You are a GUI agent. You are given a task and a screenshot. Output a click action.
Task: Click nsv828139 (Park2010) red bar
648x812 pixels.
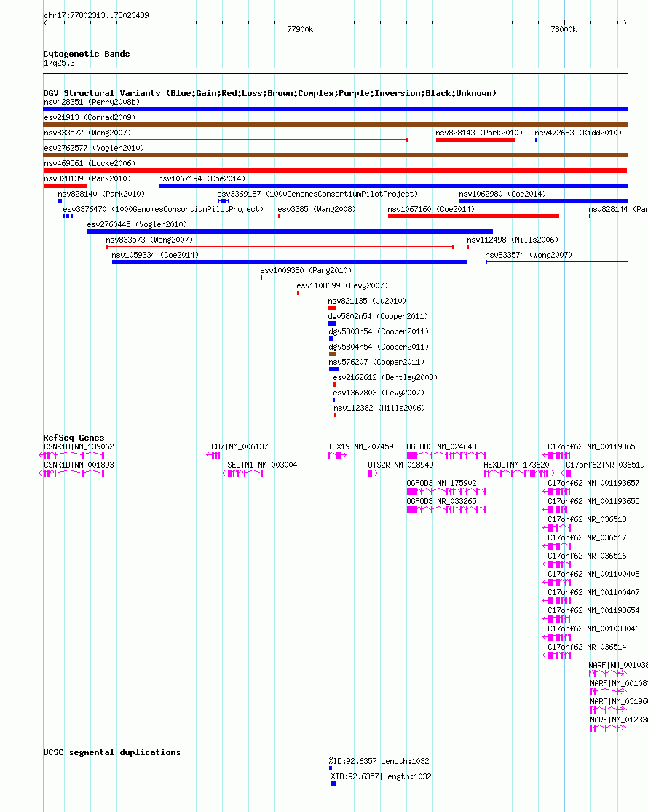[x=66, y=186]
